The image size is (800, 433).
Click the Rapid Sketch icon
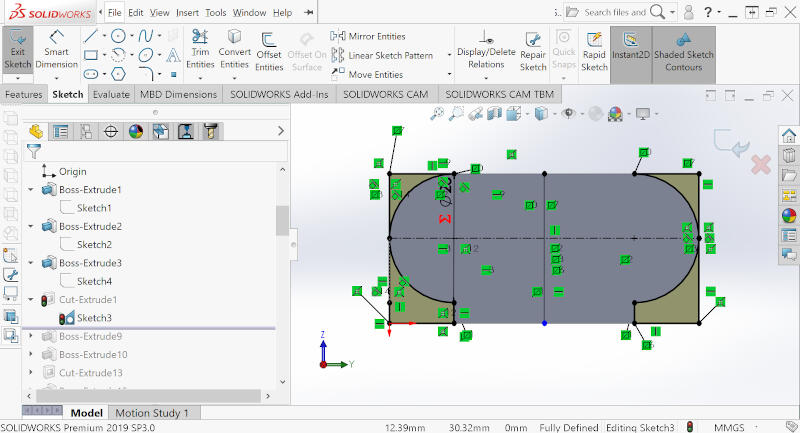coord(594,52)
